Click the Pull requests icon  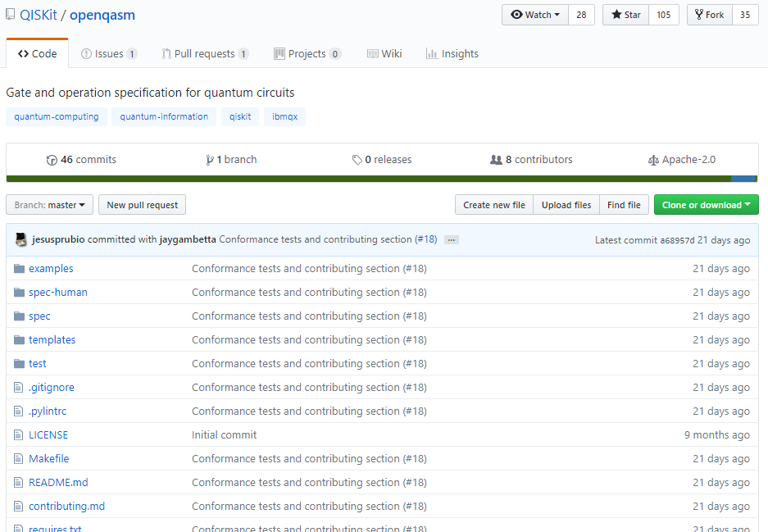166,54
